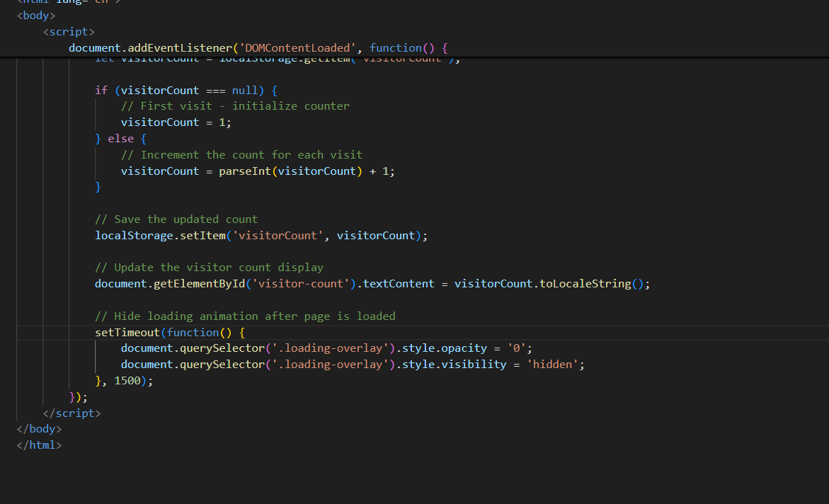This screenshot has width=829, height=504.
Task: Click the 'addEventListener' sticky scroll line
Action: click(x=258, y=48)
